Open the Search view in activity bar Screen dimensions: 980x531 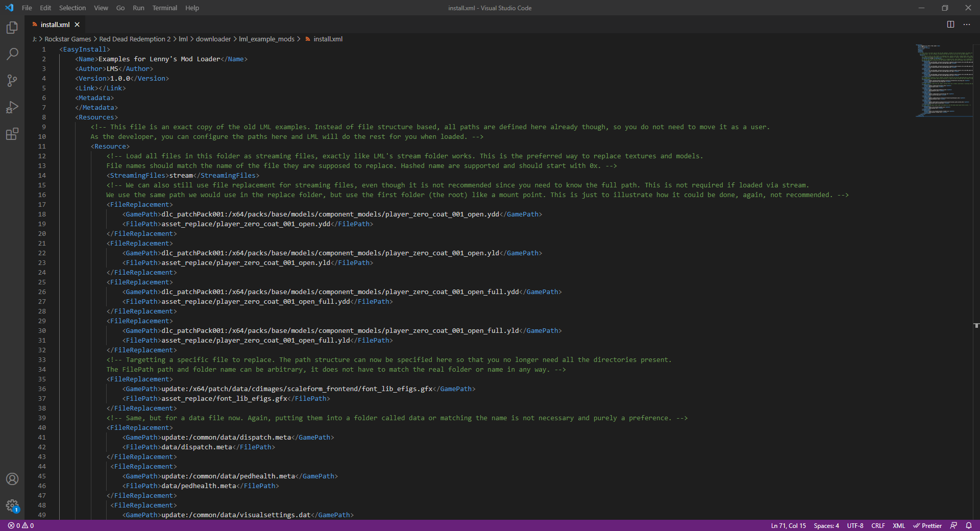(12, 54)
